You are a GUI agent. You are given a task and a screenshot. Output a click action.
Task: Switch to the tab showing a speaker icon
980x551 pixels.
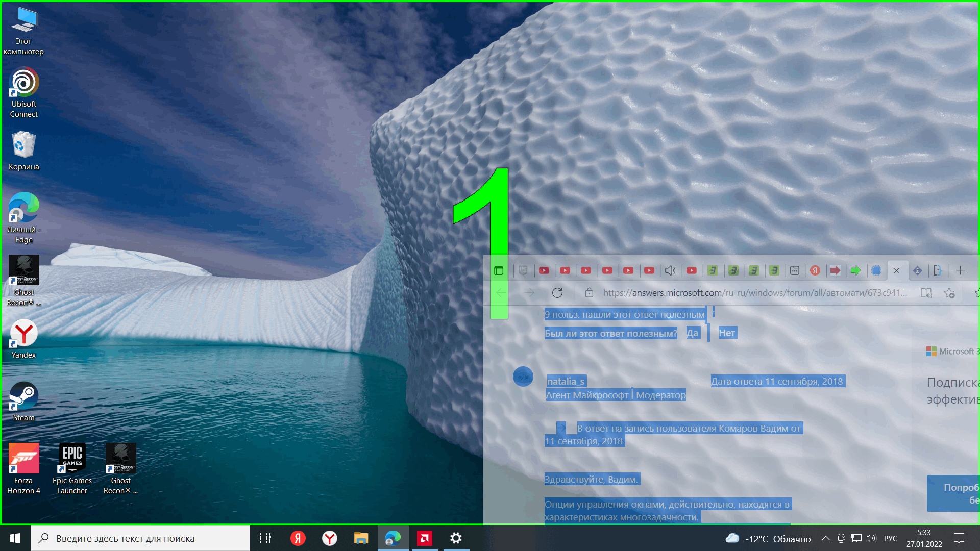pos(670,270)
